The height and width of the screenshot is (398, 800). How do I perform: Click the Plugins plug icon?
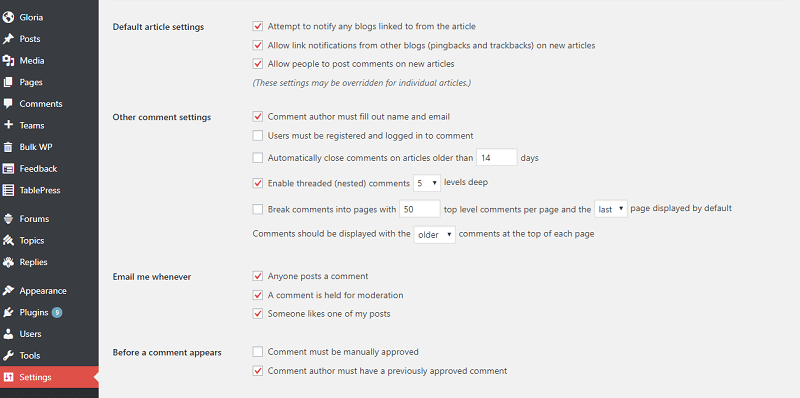tap(8, 312)
